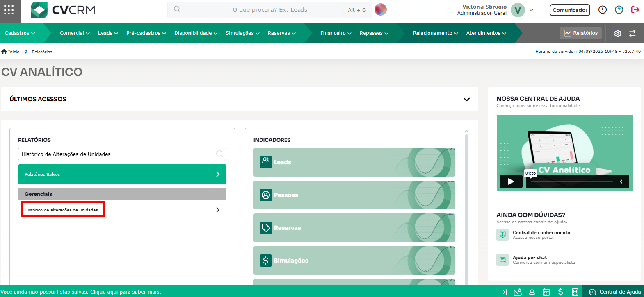This screenshot has width=644, height=297.
Task: Open the question mark help icon
Action: (x=619, y=10)
